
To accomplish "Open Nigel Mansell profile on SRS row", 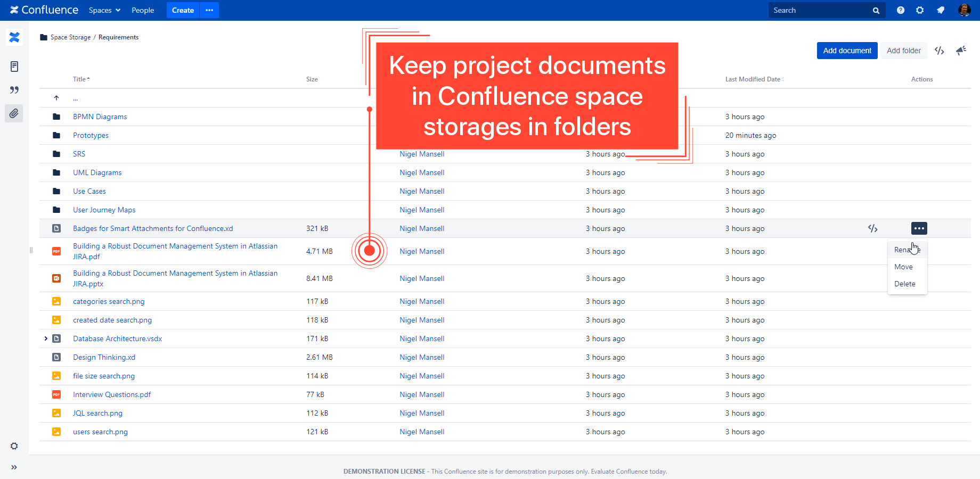I will (x=422, y=154).
